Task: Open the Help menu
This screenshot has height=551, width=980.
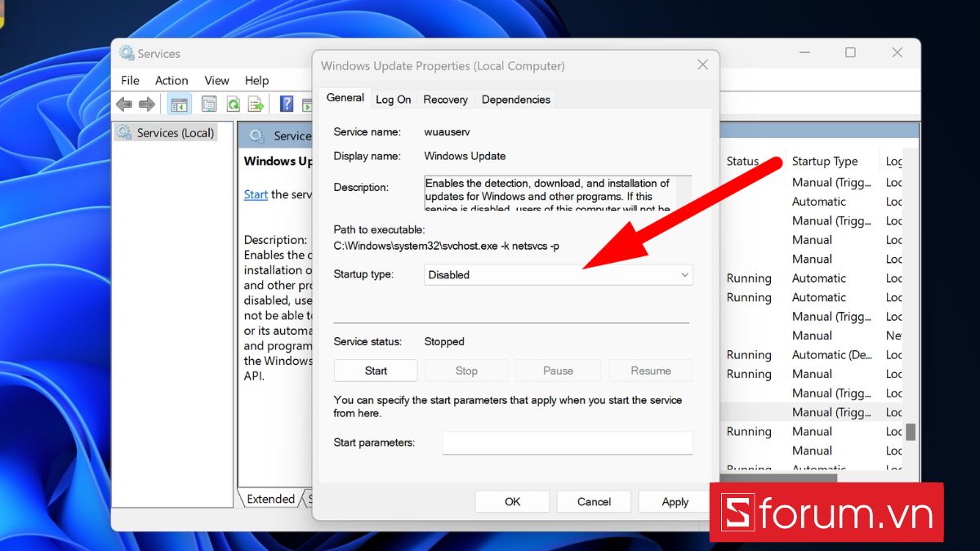Action: point(256,80)
